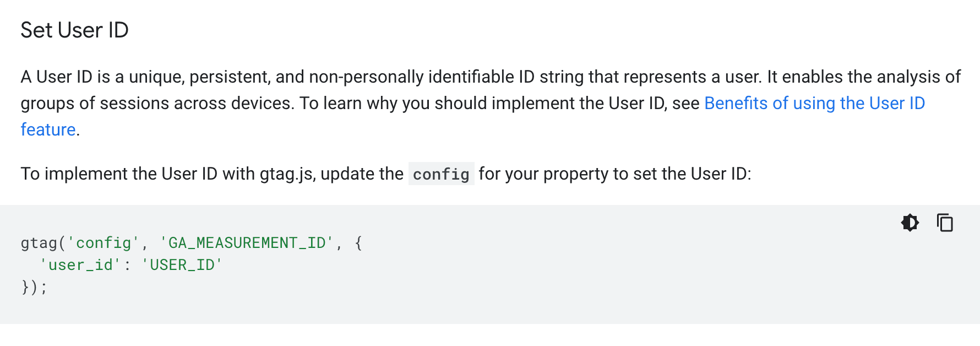Click the 'USER_ID' value in the code
Screen dimensions: 980x346
(182, 265)
